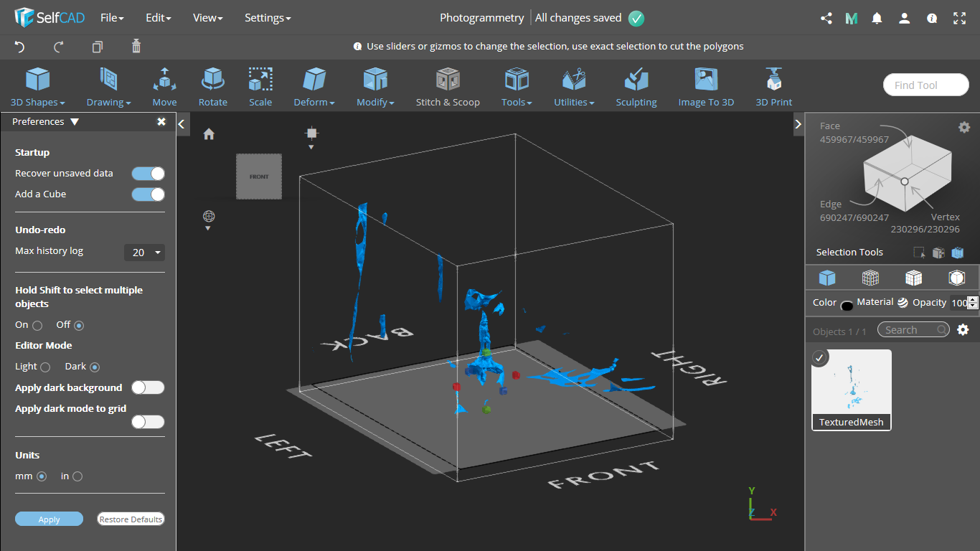Click the FRONT view cube
This screenshot has height=551, width=980.
pyautogui.click(x=259, y=176)
